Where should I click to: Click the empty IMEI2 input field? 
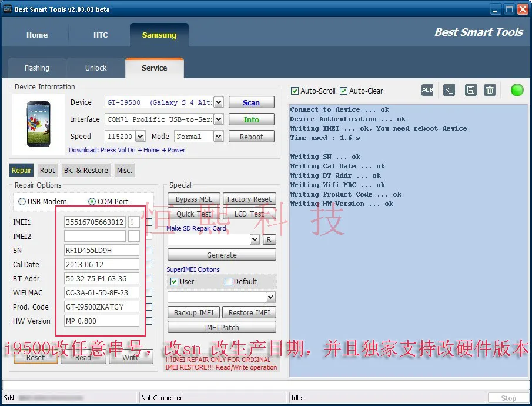(x=95, y=236)
